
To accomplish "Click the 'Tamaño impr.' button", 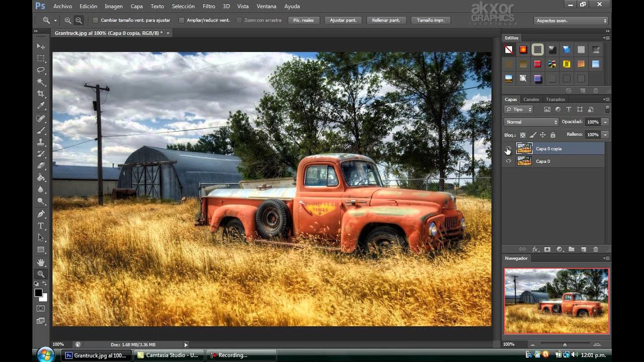I will tap(430, 21).
